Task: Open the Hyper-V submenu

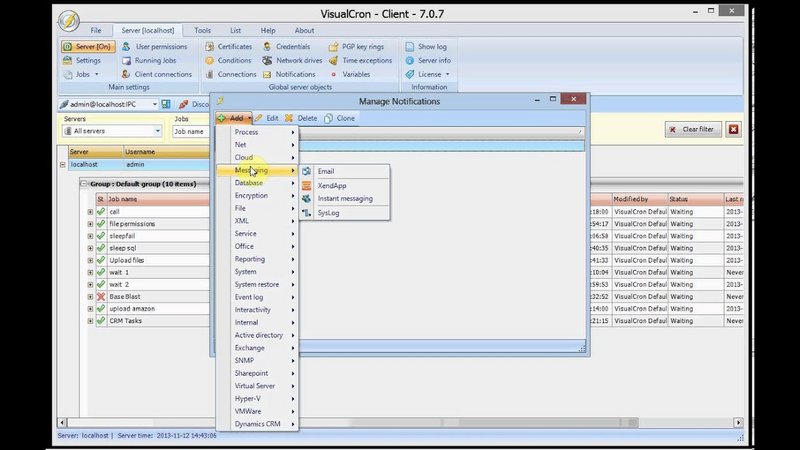Action: [258, 398]
